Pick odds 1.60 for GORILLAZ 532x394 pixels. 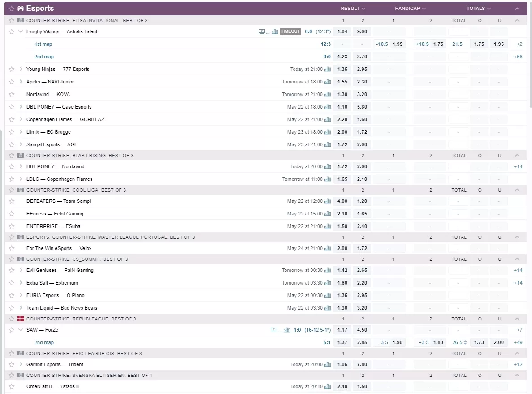coord(362,119)
